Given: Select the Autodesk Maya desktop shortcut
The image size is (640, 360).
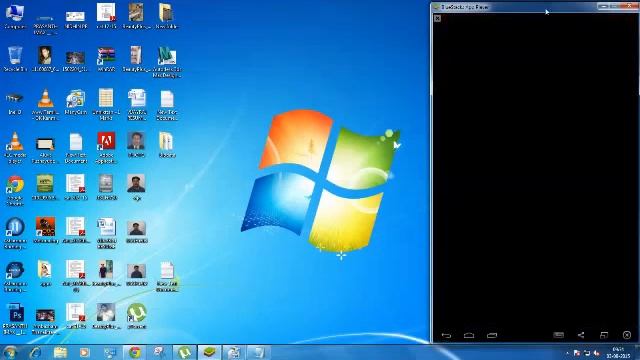Looking at the screenshot, I should (167, 62).
